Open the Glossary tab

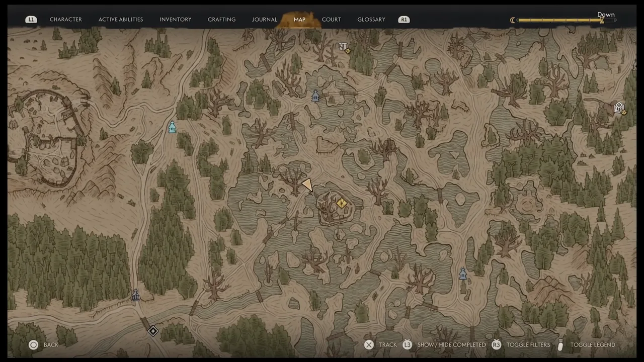pos(371,20)
